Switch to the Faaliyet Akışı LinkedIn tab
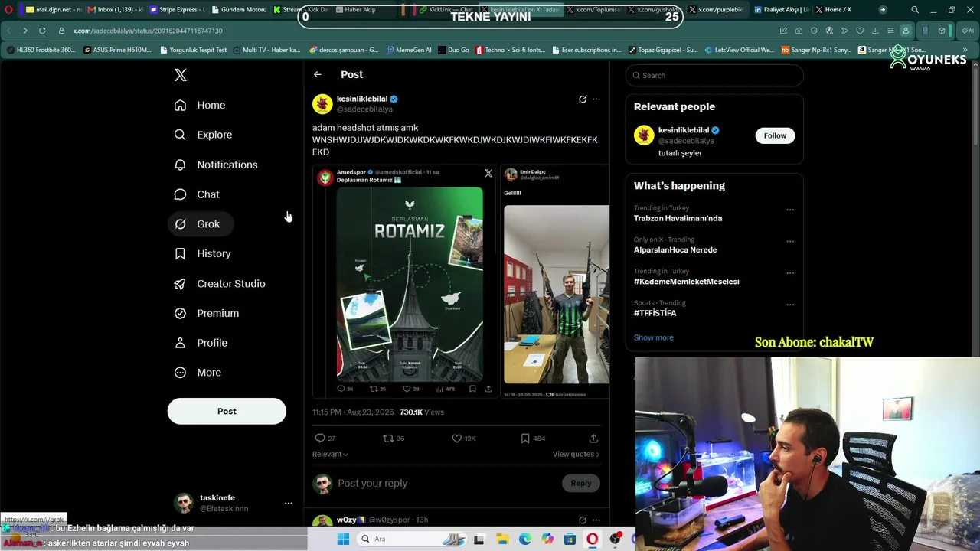Image resolution: width=980 pixels, height=551 pixels. (781, 10)
